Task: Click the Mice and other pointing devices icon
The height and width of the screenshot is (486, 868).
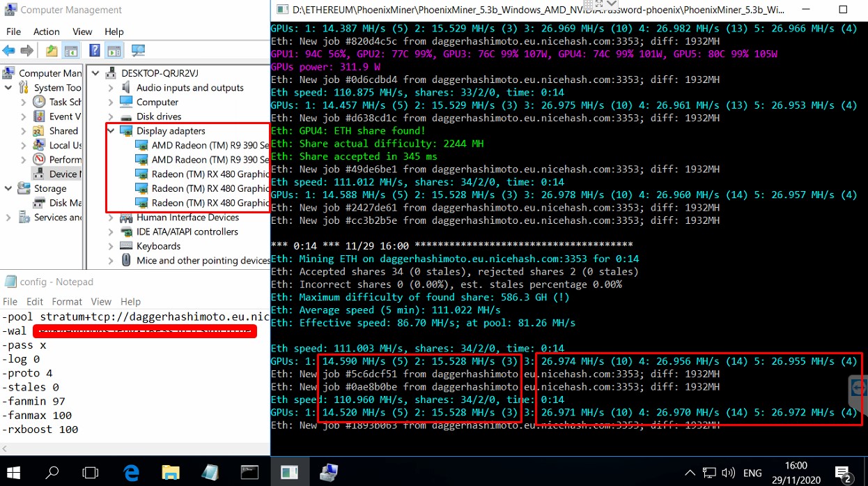Action: tap(126, 260)
